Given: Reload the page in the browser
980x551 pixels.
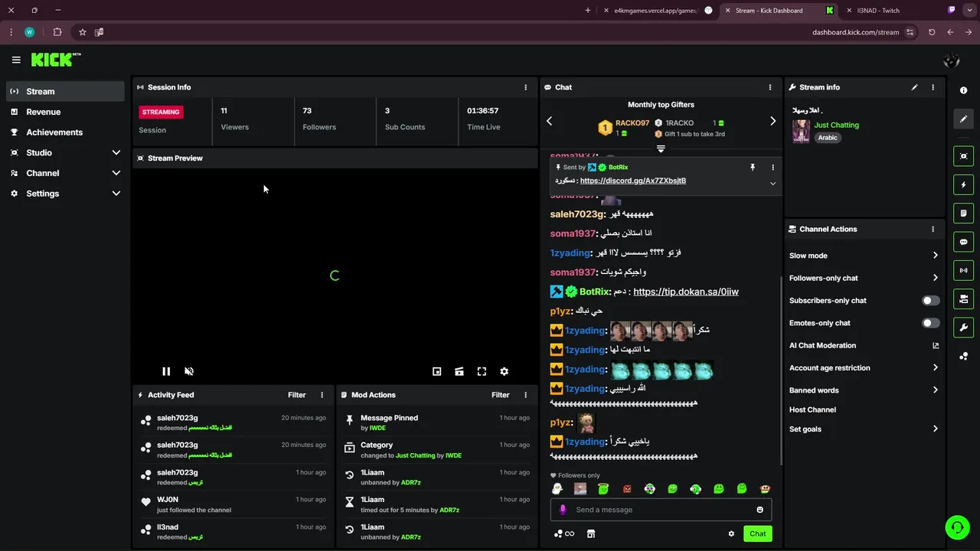Looking at the screenshot, I should 932,32.
